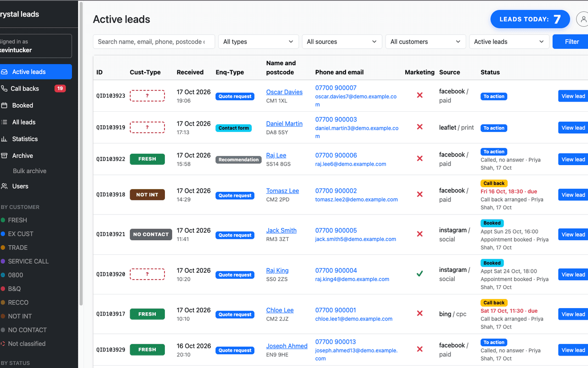Click the NOT INT badge for Tomasz Lee
The width and height of the screenshot is (588, 368).
point(147,195)
